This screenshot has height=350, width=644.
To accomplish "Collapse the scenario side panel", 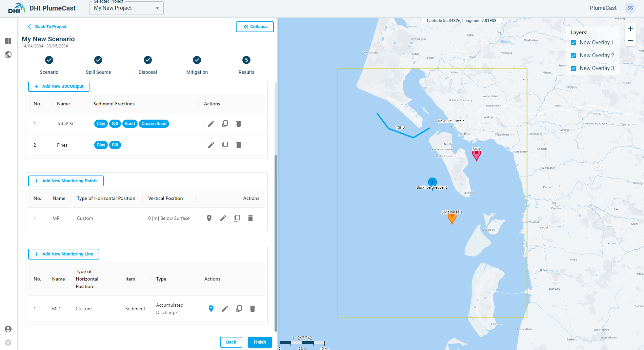I will pyautogui.click(x=255, y=27).
